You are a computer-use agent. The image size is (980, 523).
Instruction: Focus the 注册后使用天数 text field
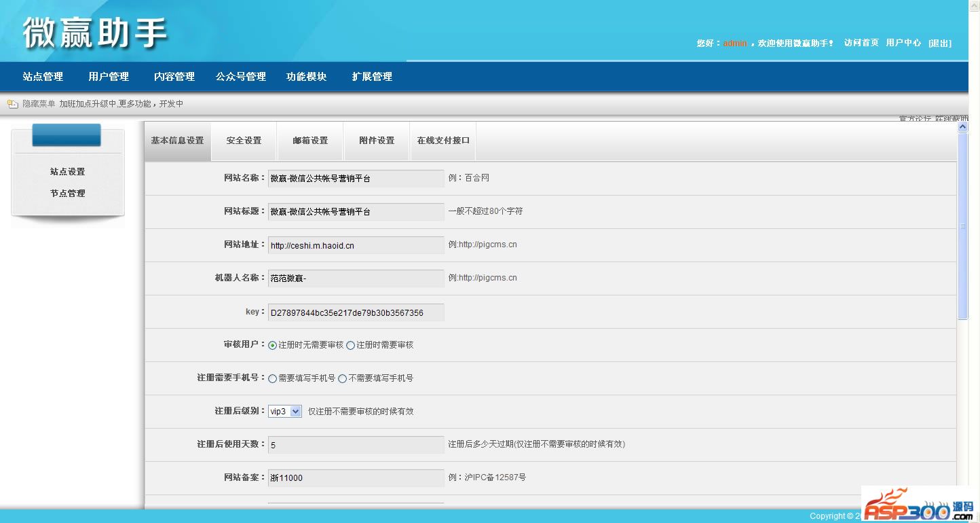pos(356,445)
